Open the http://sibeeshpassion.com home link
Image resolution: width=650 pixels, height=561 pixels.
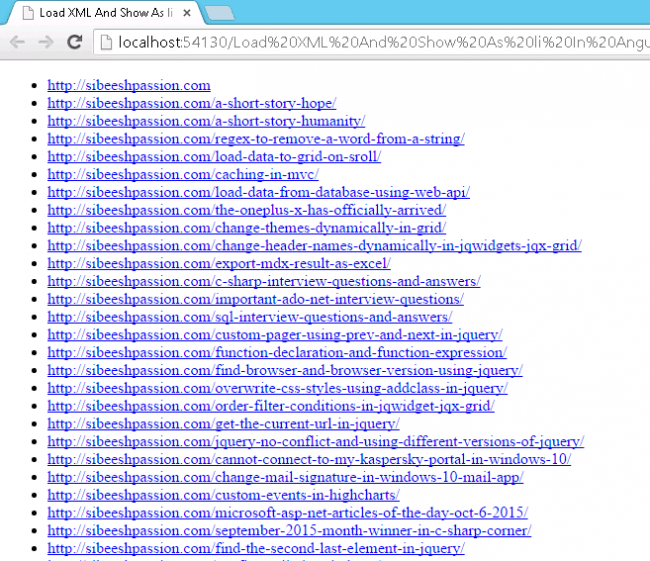tap(129, 85)
